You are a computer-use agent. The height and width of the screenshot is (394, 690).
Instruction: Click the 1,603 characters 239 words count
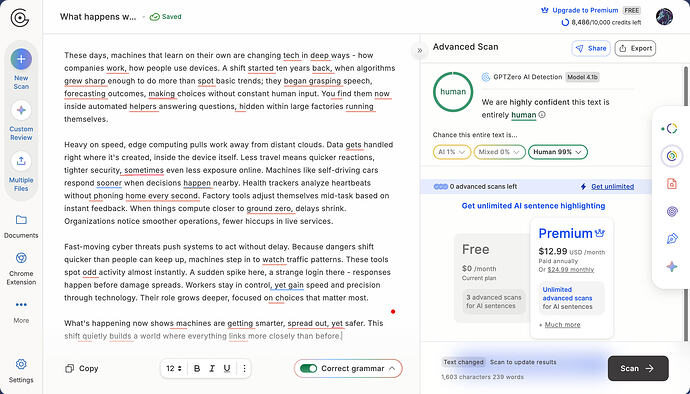482,377
